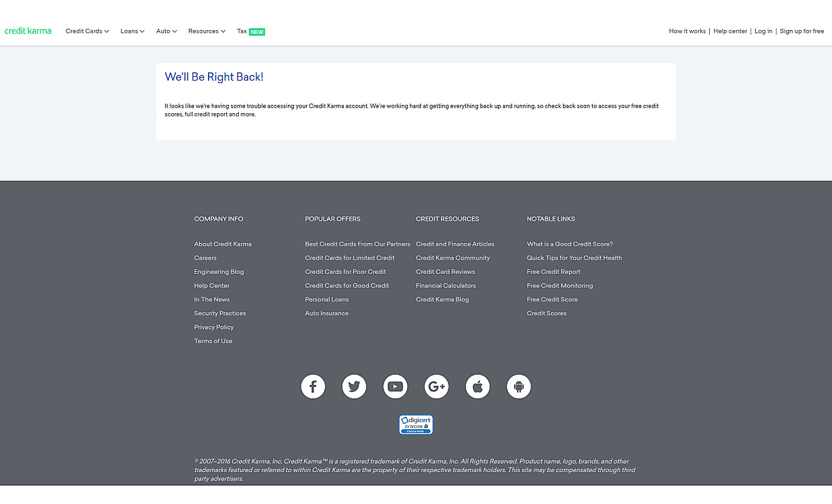
Task: Open Best Credit Cards From Our Partners
Action: (358, 244)
